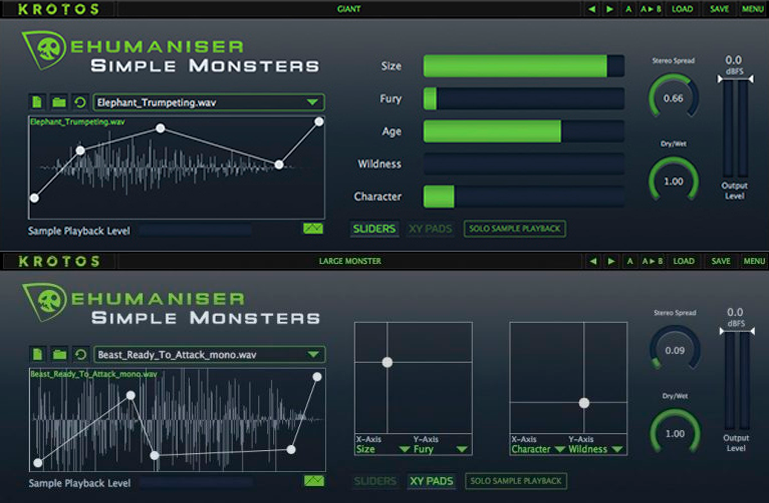Click LOAD in the LARGE MONSTER panel

(684, 261)
